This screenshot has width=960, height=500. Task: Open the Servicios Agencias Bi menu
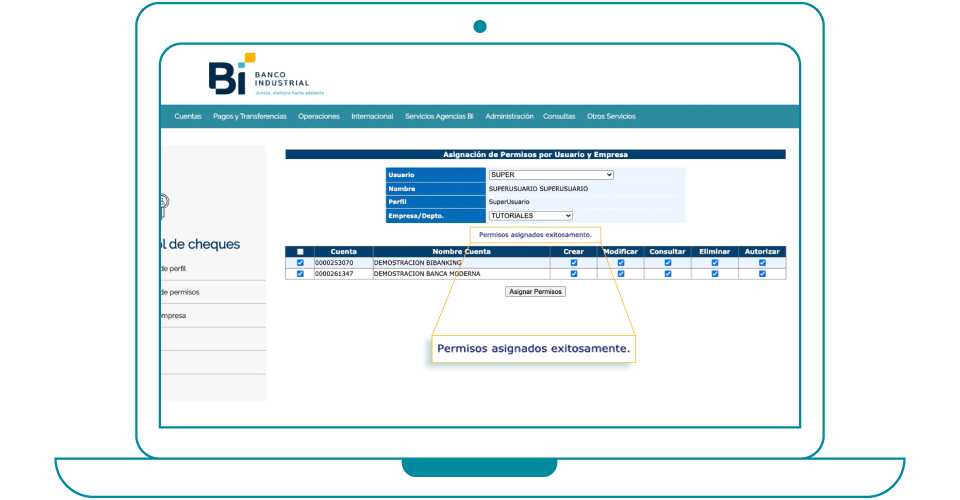439,116
